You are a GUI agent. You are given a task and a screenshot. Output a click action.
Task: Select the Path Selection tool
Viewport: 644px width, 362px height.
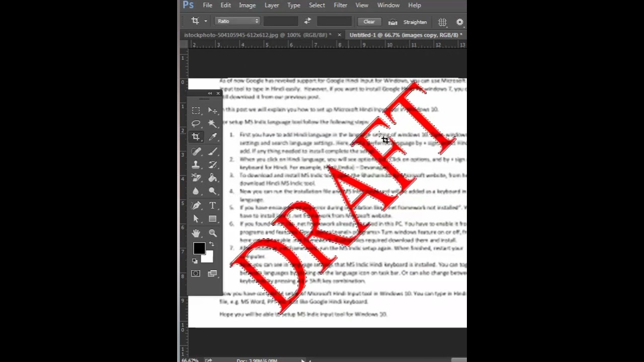(196, 219)
